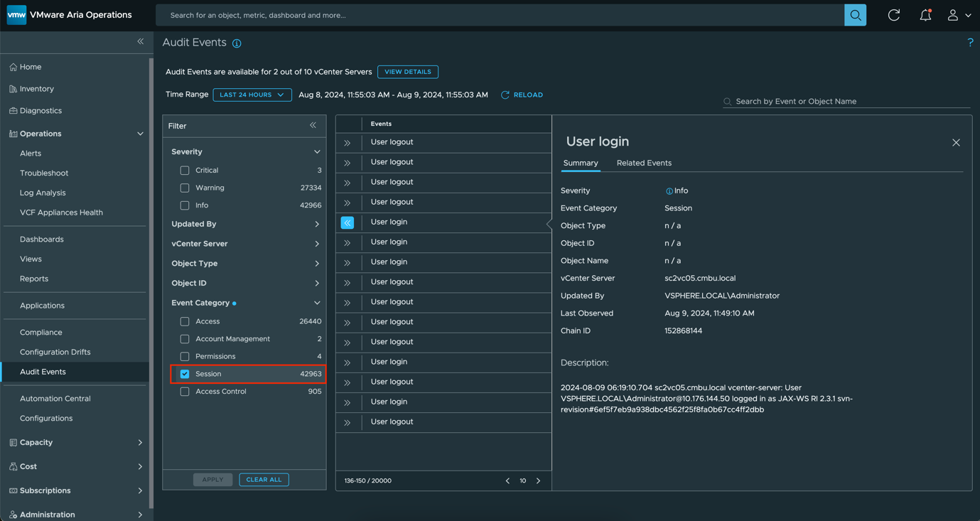This screenshot has width=980, height=521.
Task: Click the global search input field
Action: coord(500,15)
